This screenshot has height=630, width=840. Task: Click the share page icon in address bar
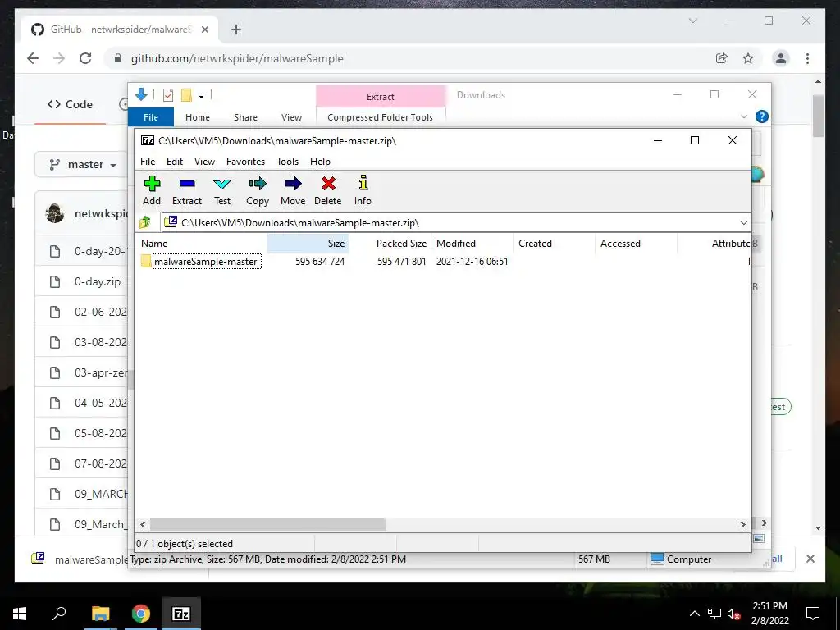[722, 58]
